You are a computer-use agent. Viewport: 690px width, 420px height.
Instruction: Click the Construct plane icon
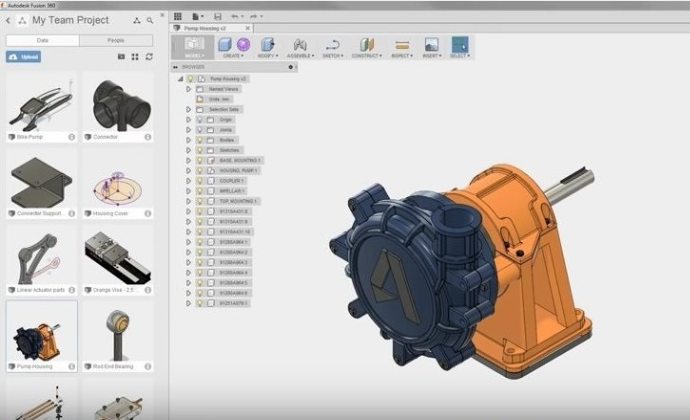pyautogui.click(x=367, y=44)
